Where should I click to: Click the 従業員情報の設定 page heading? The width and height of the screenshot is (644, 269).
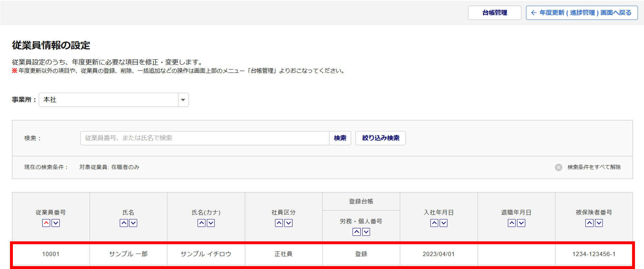click(x=51, y=45)
